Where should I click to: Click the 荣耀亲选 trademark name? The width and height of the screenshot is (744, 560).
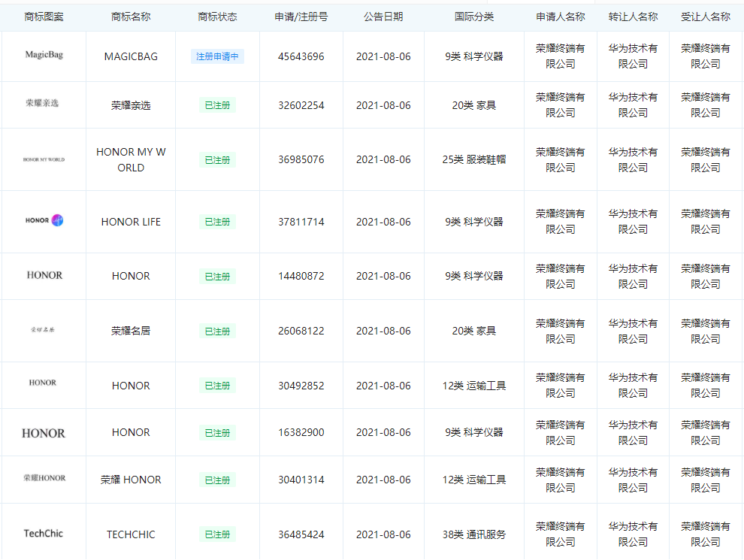click(131, 105)
